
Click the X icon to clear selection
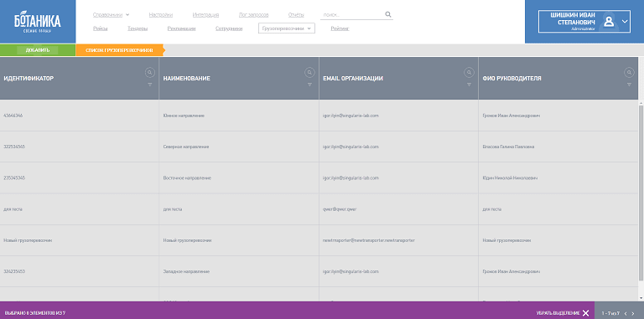point(585,313)
